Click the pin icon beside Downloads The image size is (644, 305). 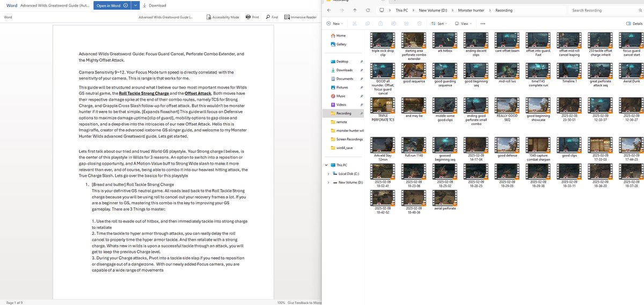pos(362,70)
